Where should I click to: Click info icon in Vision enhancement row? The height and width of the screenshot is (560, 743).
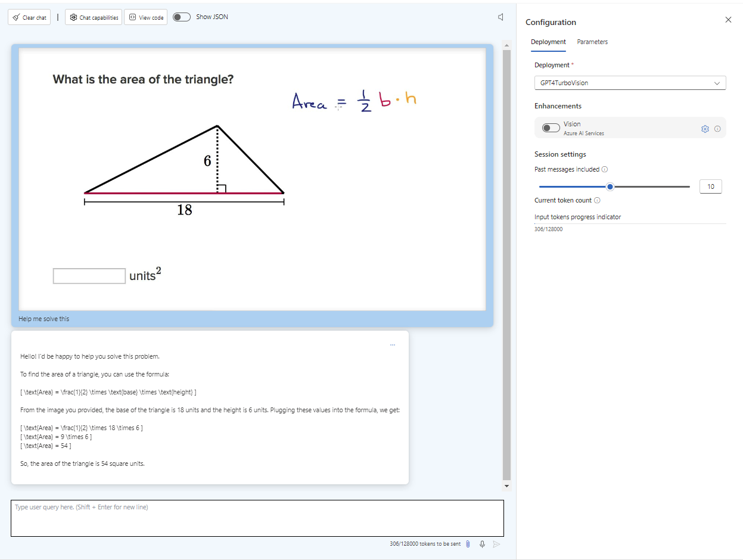(x=717, y=129)
